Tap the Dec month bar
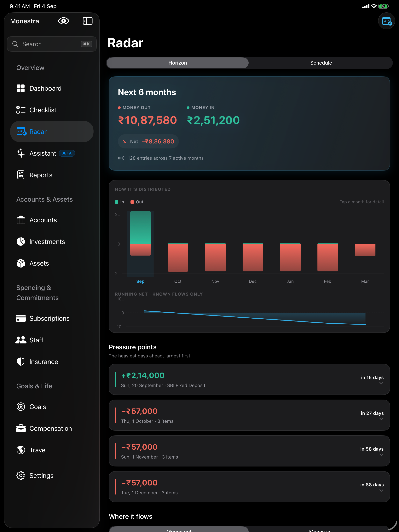 pos(253,257)
